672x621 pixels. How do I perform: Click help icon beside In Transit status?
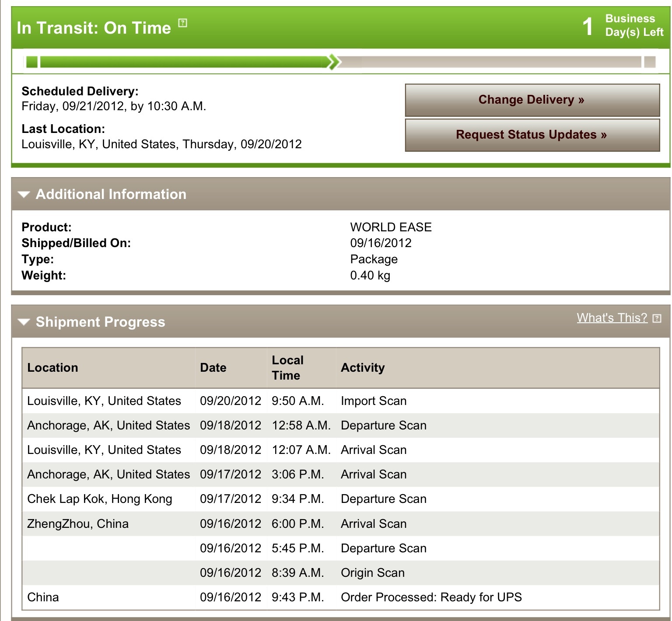pos(183,23)
